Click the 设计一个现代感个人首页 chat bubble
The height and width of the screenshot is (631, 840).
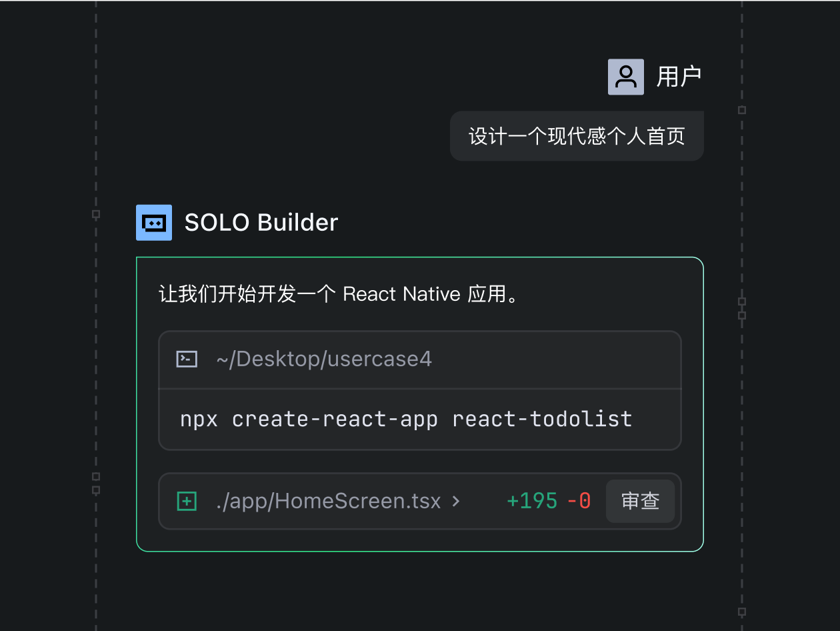[577, 135]
